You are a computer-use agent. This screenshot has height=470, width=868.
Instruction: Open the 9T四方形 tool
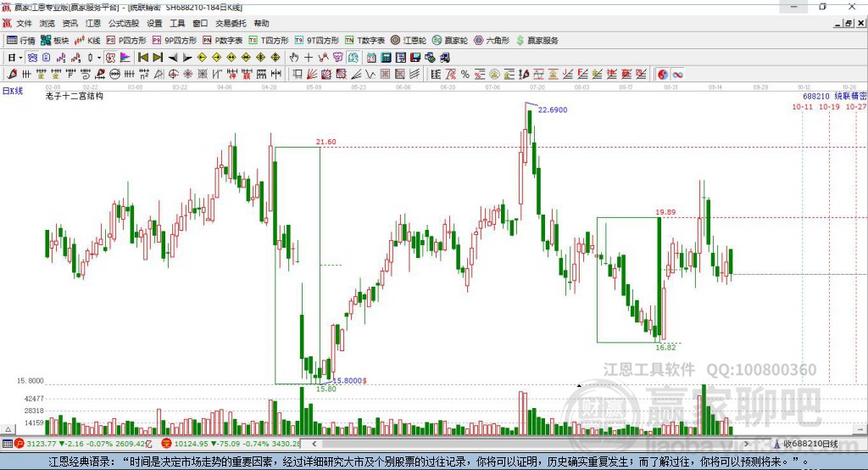click(317, 41)
